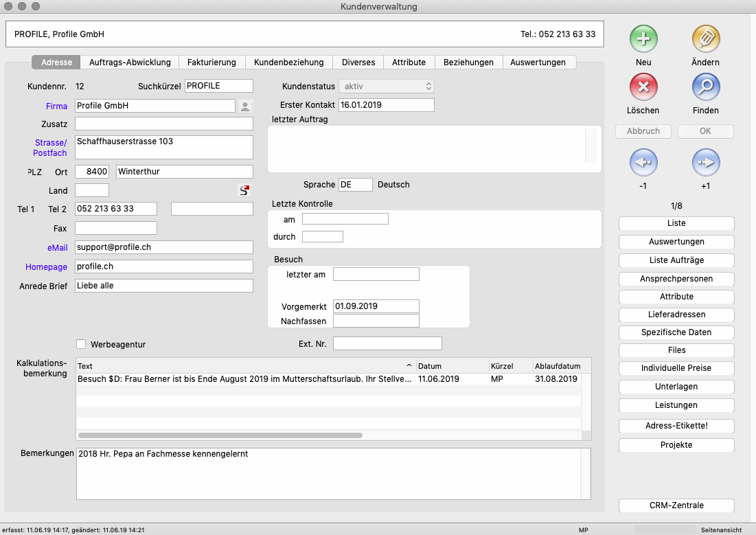Click the Ändern pencil icon
This screenshot has width=756, height=535.
coord(705,39)
